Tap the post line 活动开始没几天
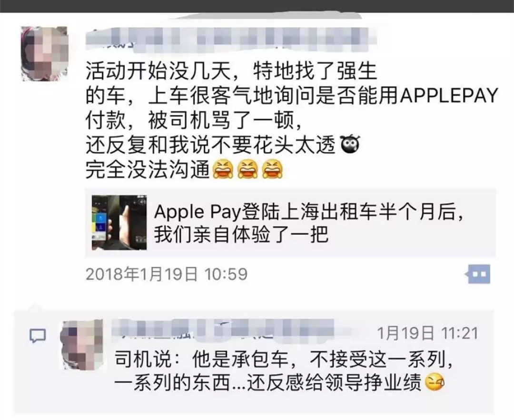Screen dimensions: 514x420 231,71
